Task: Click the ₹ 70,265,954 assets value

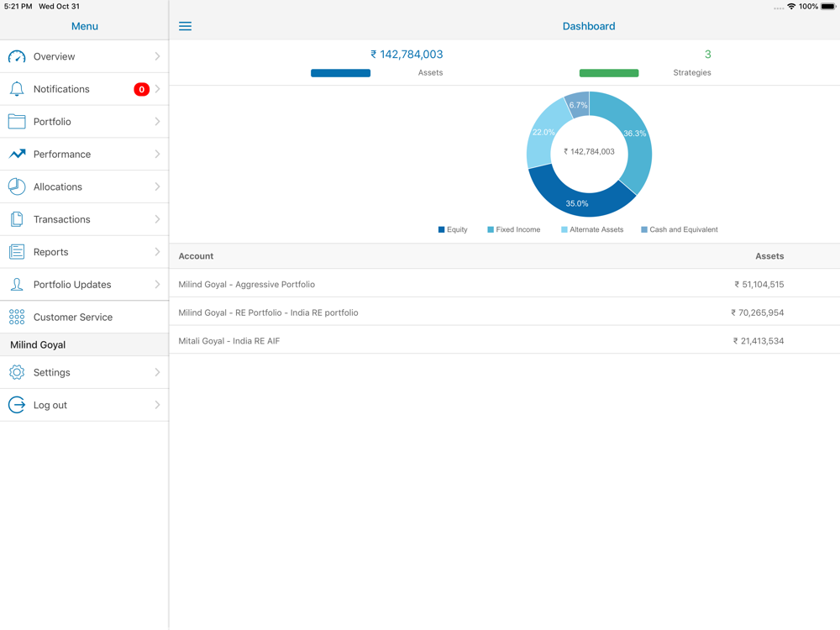Action: coord(758,312)
